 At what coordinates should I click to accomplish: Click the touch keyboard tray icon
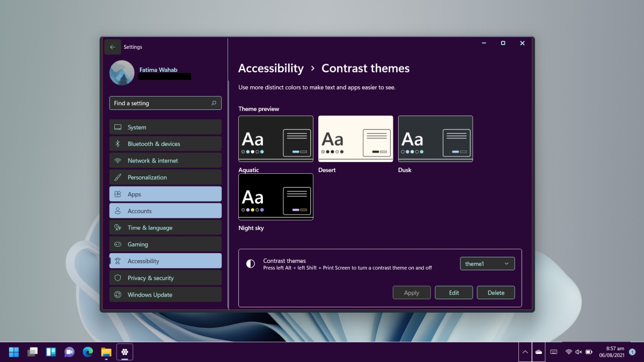coord(553,352)
